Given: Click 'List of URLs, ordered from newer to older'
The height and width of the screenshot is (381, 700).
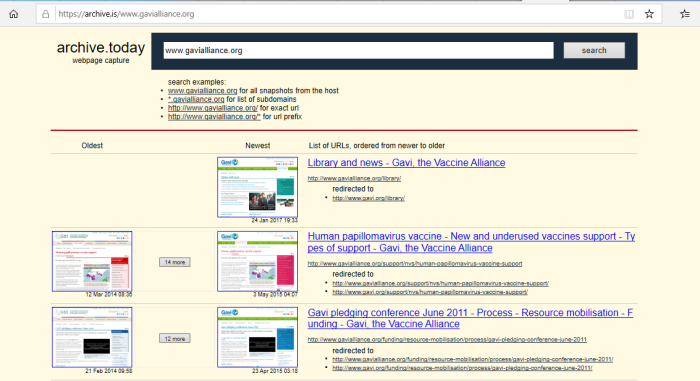Looking at the screenshot, I should [377, 146].
